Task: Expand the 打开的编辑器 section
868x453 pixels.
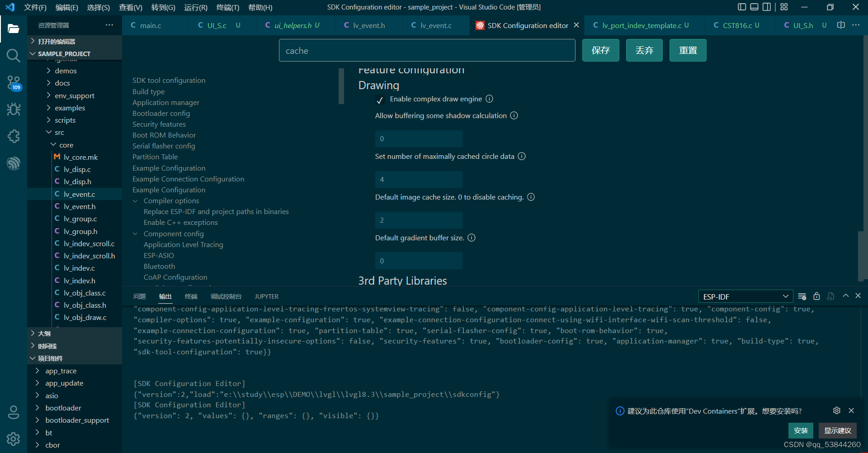Action: coord(57,41)
